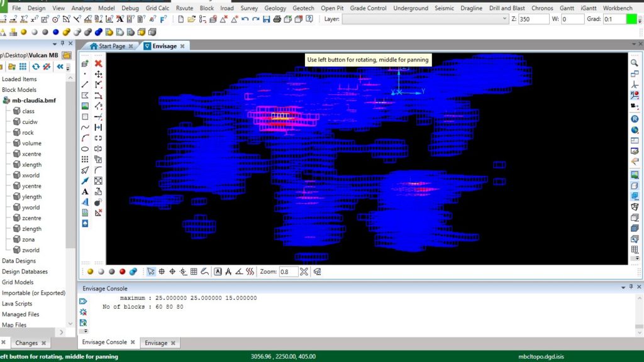Click the blue arrow tool icon
Viewport: 644px width, 362px height.
pos(85,180)
